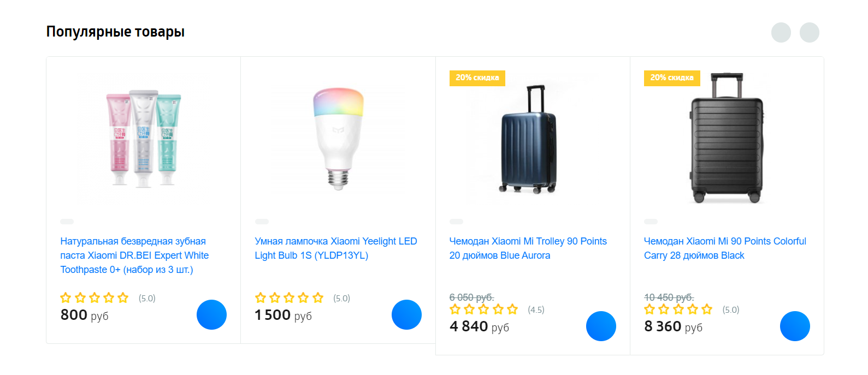
Task: Click the right gray carousel arrow button
Action: pyautogui.click(x=809, y=32)
